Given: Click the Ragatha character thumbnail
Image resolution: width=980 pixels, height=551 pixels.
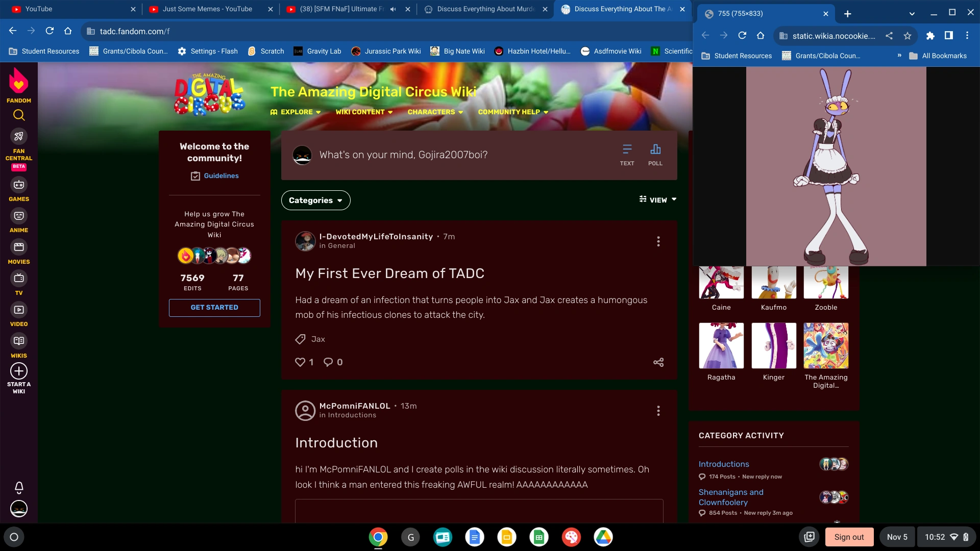Looking at the screenshot, I should click(x=721, y=346).
